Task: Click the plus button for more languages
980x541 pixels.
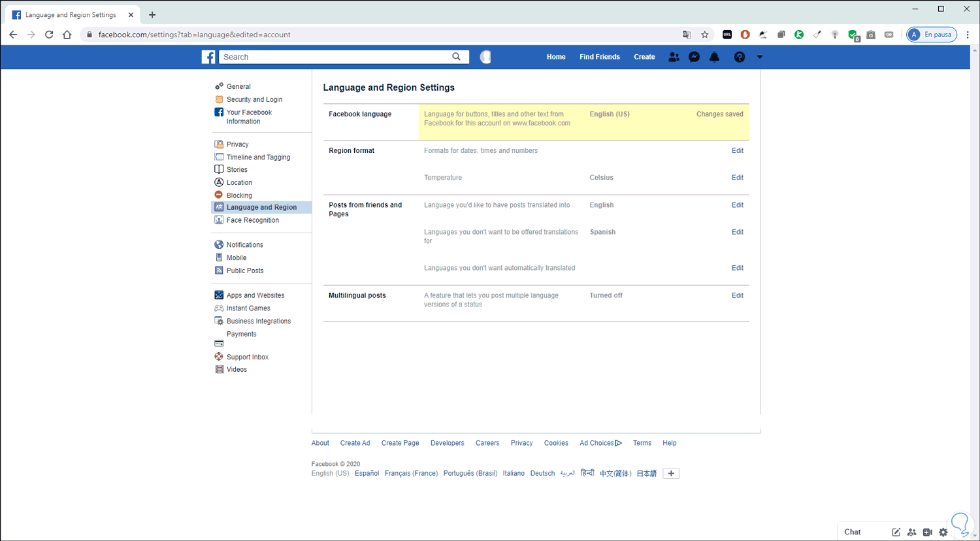Action: point(671,474)
